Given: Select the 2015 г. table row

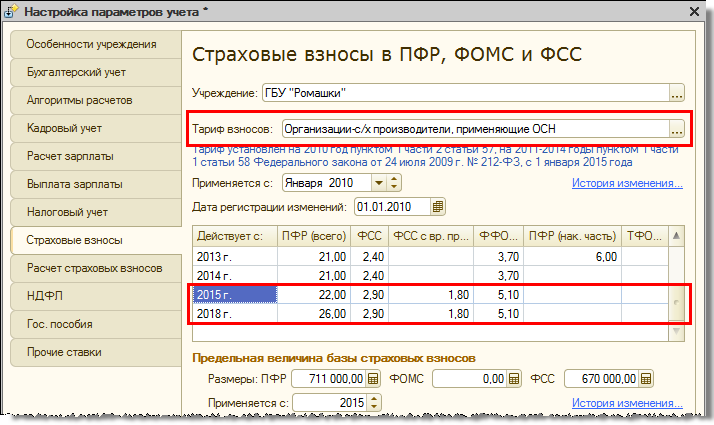Looking at the screenshot, I should (430, 295).
